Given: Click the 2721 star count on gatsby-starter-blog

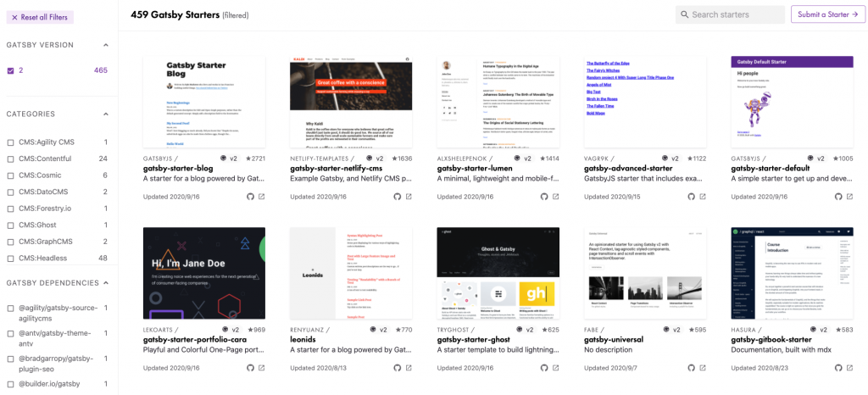Looking at the screenshot, I should (x=253, y=159).
